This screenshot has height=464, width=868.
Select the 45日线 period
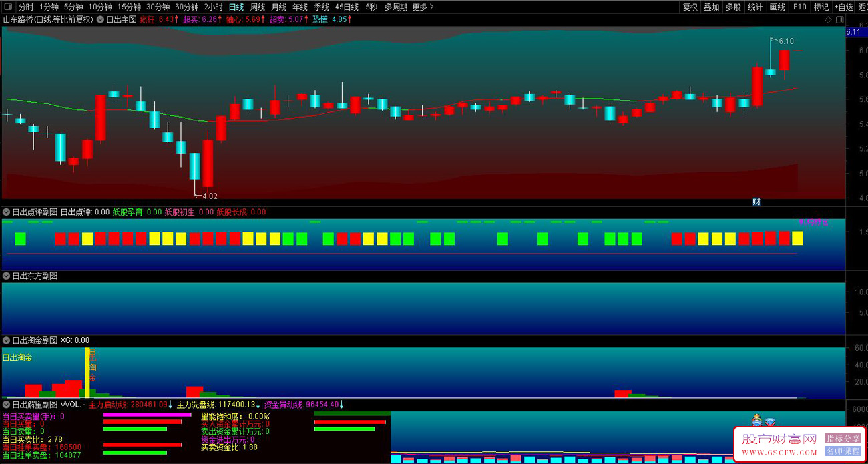pos(347,7)
